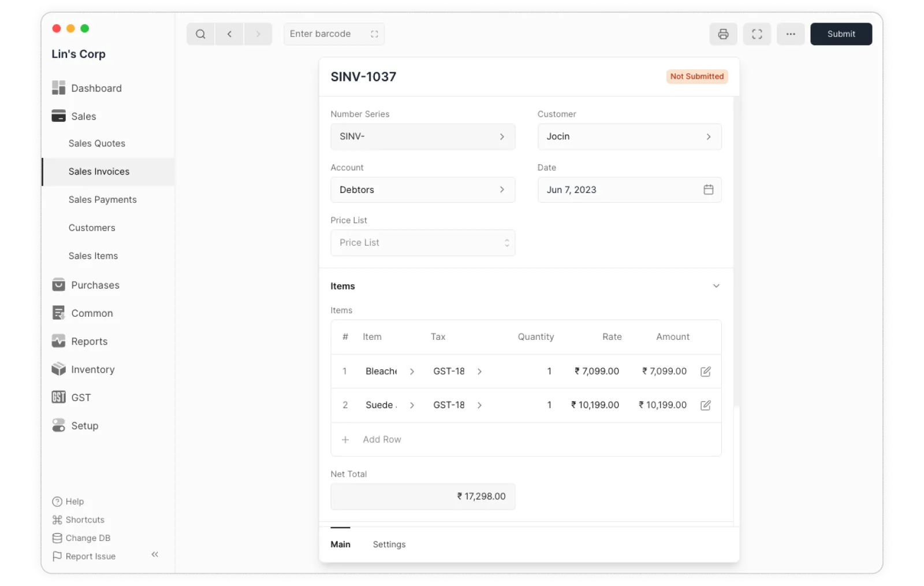Expand the Debtors account arrow
Screen dimensions: 924x586
click(502, 190)
